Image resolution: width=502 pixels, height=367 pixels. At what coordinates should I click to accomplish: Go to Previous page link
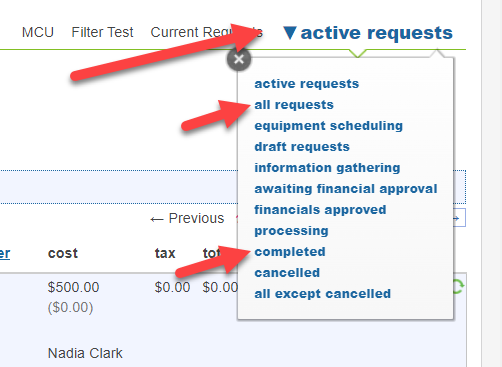pos(187,218)
